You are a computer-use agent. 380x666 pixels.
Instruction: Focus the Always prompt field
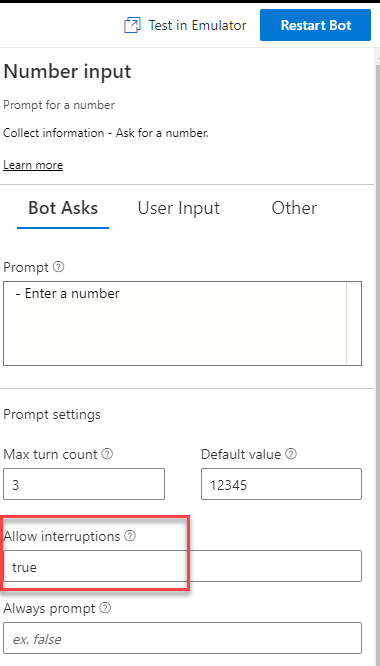pyautogui.click(x=182, y=638)
